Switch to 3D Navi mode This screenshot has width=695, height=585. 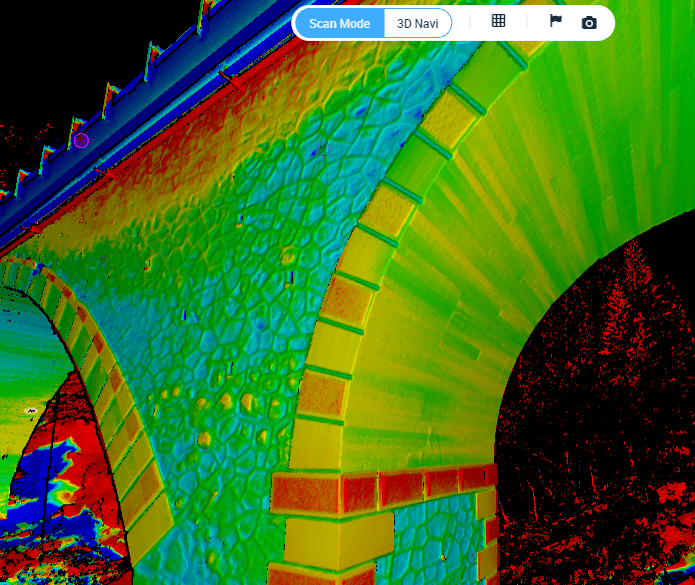[418, 23]
